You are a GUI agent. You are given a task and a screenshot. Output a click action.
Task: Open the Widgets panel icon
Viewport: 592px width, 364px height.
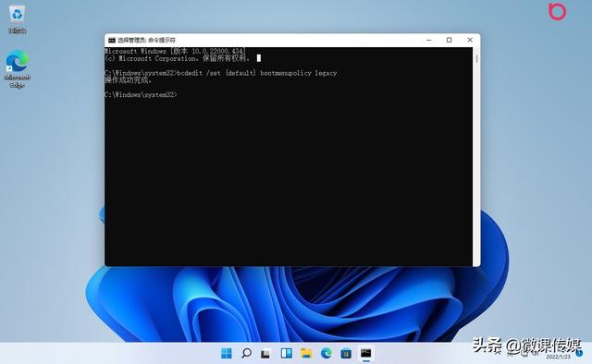click(287, 354)
